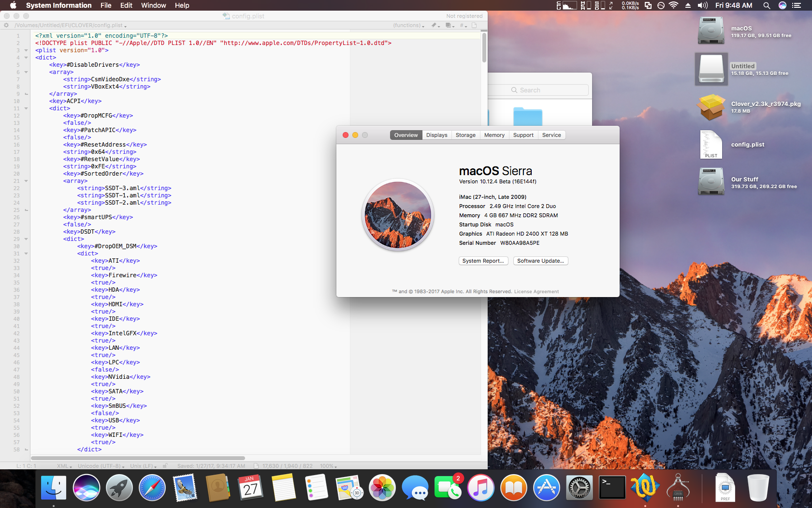Open the Unix (LF) line endings popup
This screenshot has width=812, height=508.
pyautogui.click(x=143, y=466)
